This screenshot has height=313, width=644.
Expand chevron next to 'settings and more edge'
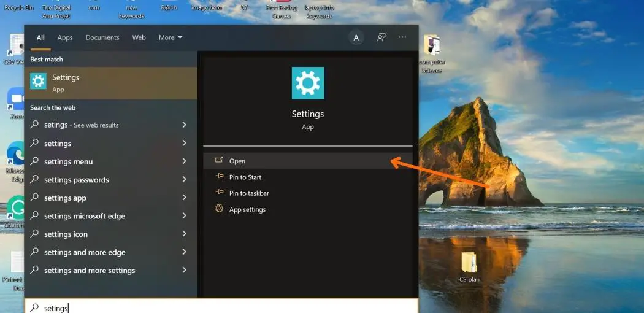[185, 252]
